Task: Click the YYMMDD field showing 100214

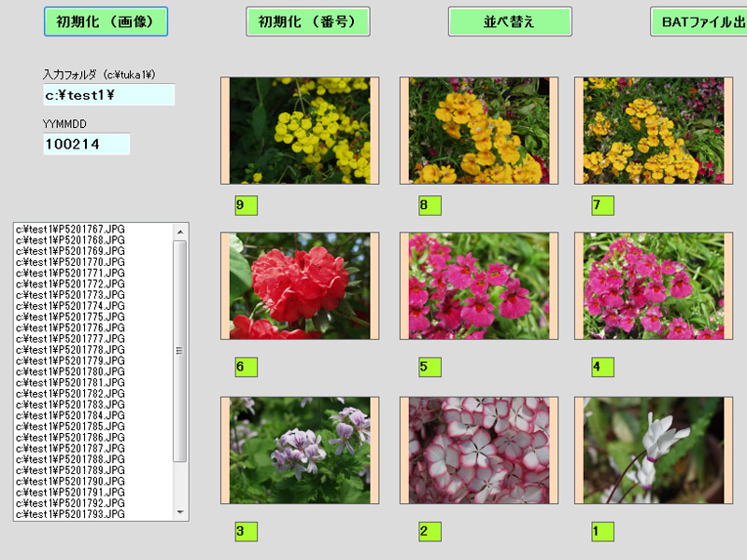Action: pos(86,144)
